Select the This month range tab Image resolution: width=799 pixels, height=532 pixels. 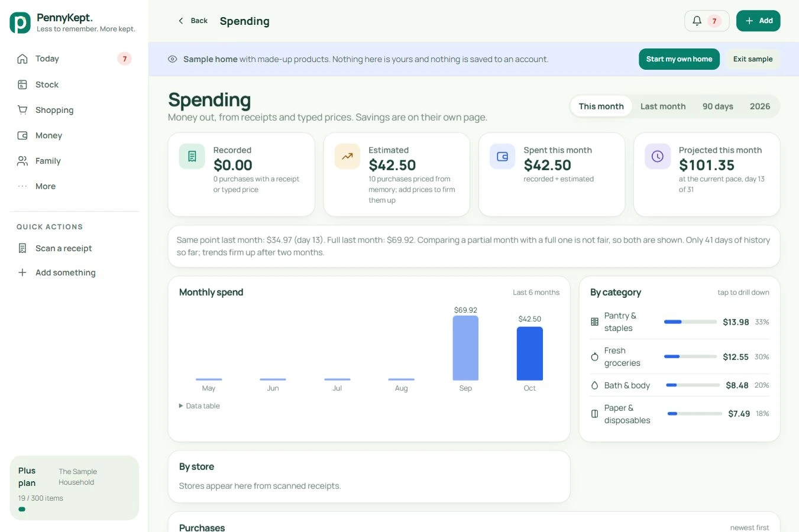click(x=601, y=106)
